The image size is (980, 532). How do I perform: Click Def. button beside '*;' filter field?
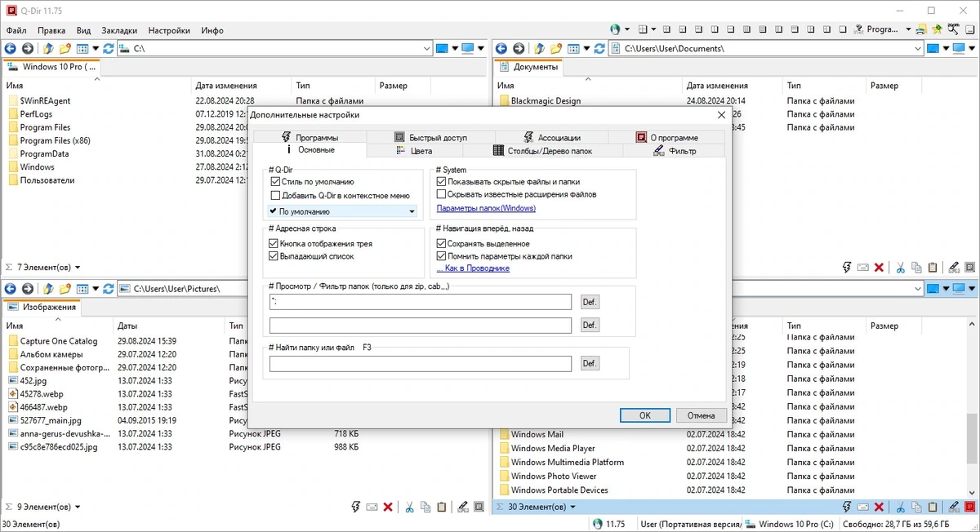coord(590,302)
